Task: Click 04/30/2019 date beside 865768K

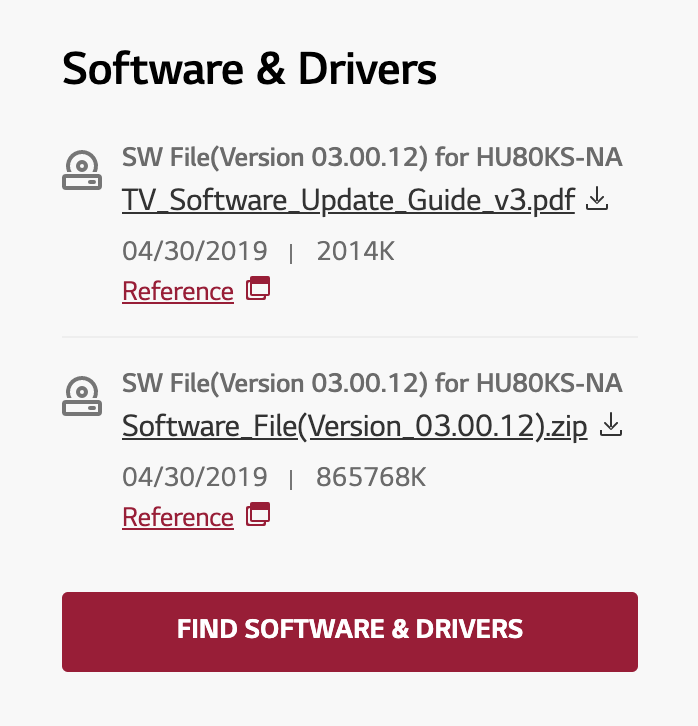Action: 195,477
